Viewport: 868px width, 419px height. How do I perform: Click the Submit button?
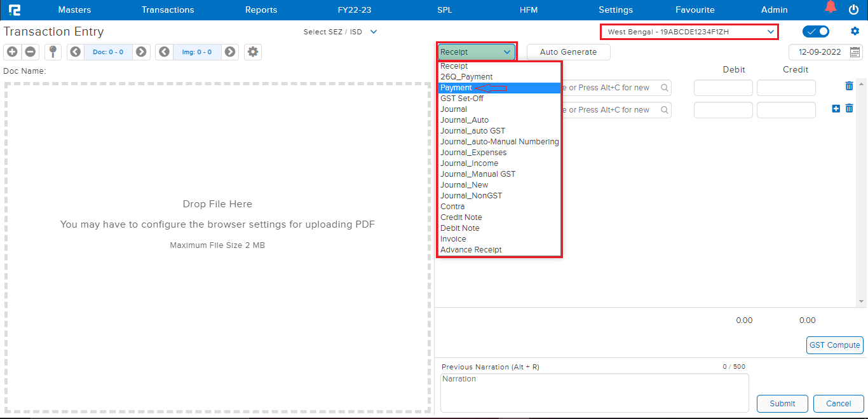click(x=782, y=403)
